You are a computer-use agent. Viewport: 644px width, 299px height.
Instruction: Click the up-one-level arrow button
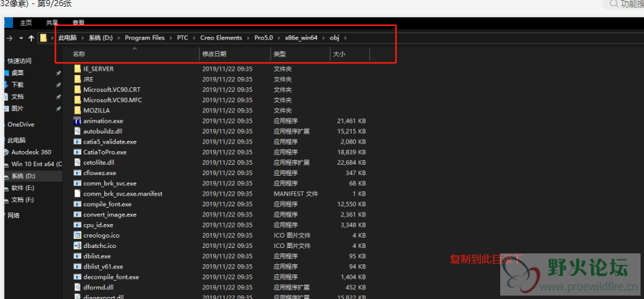[x=31, y=38]
